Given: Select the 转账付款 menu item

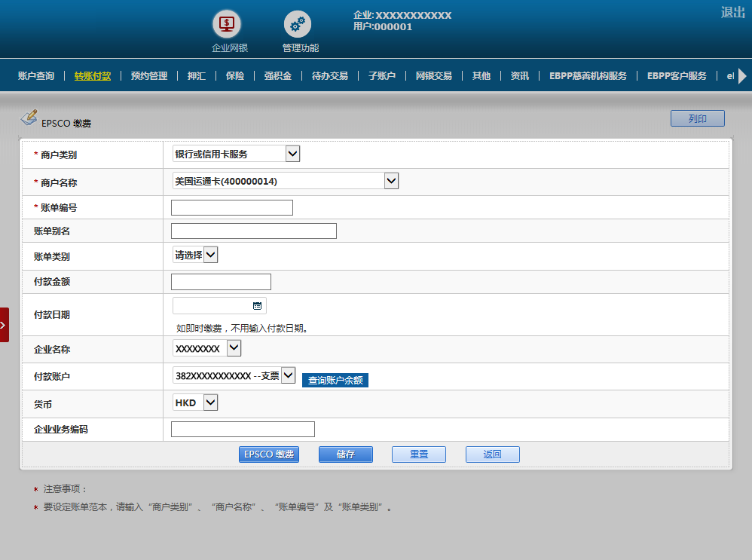Looking at the screenshot, I should (x=93, y=76).
